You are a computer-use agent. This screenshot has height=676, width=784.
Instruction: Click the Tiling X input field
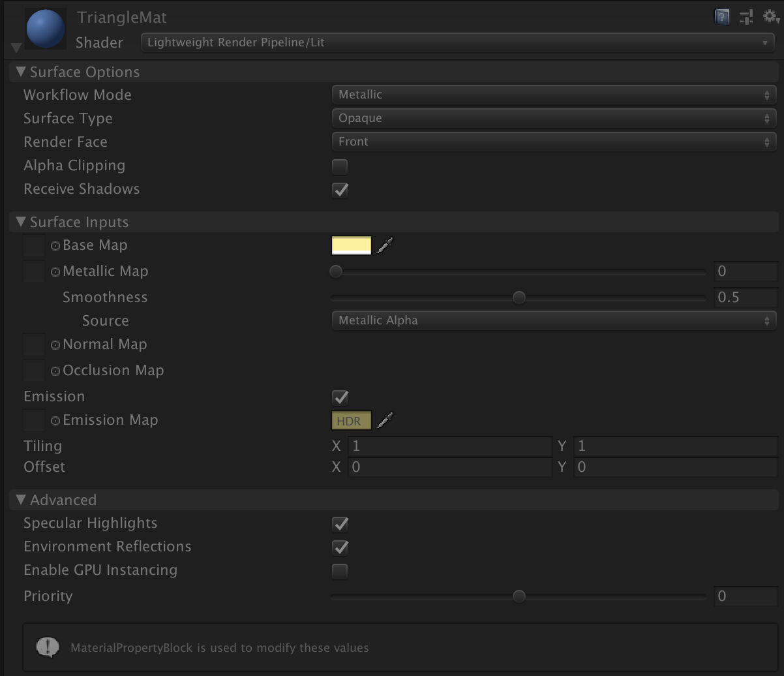point(450,446)
